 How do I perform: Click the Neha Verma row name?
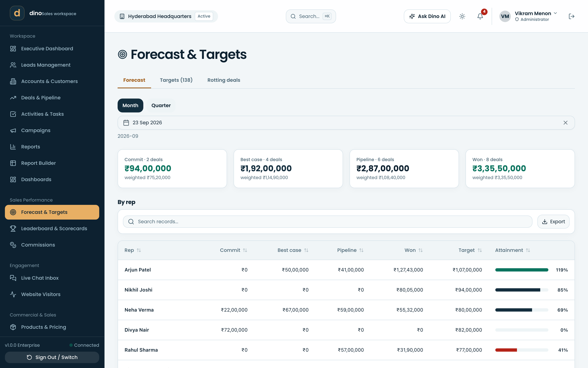click(x=139, y=310)
